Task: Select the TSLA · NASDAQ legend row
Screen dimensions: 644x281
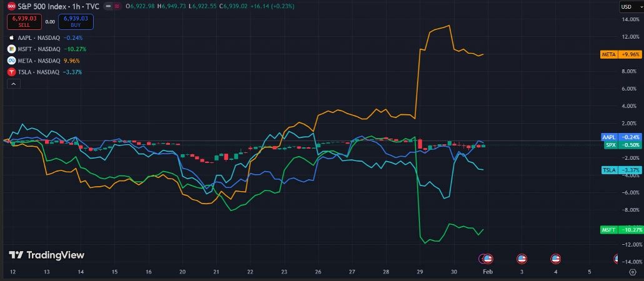Action: coord(45,72)
